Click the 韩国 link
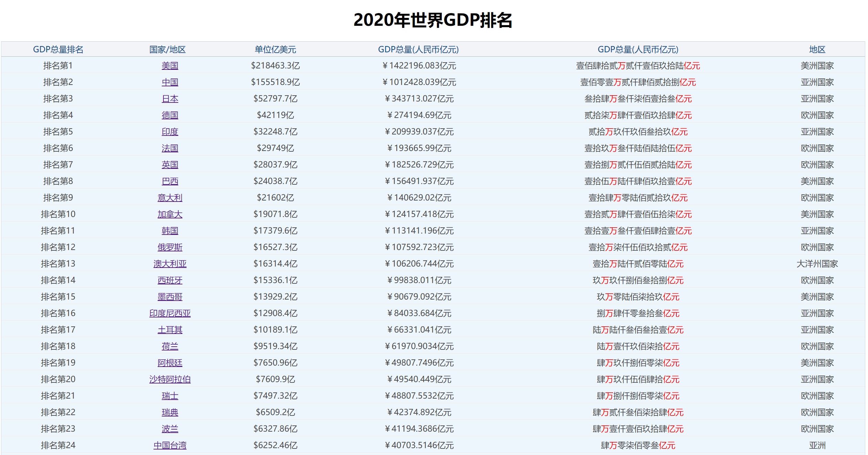Viewport: 868px width, 455px height. tap(170, 231)
